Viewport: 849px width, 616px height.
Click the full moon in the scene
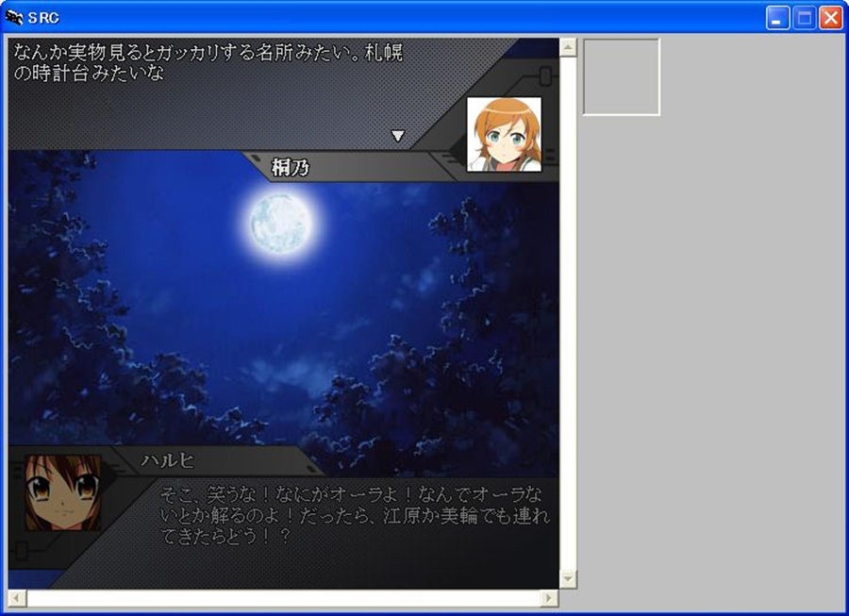click(x=280, y=224)
